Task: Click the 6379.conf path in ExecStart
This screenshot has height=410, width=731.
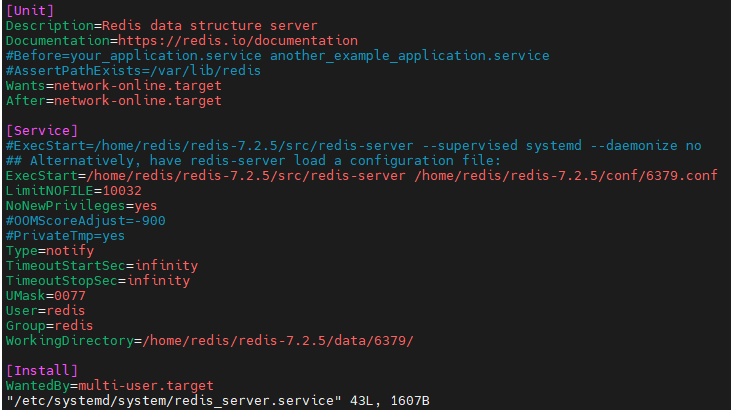Action: [x=566, y=175]
